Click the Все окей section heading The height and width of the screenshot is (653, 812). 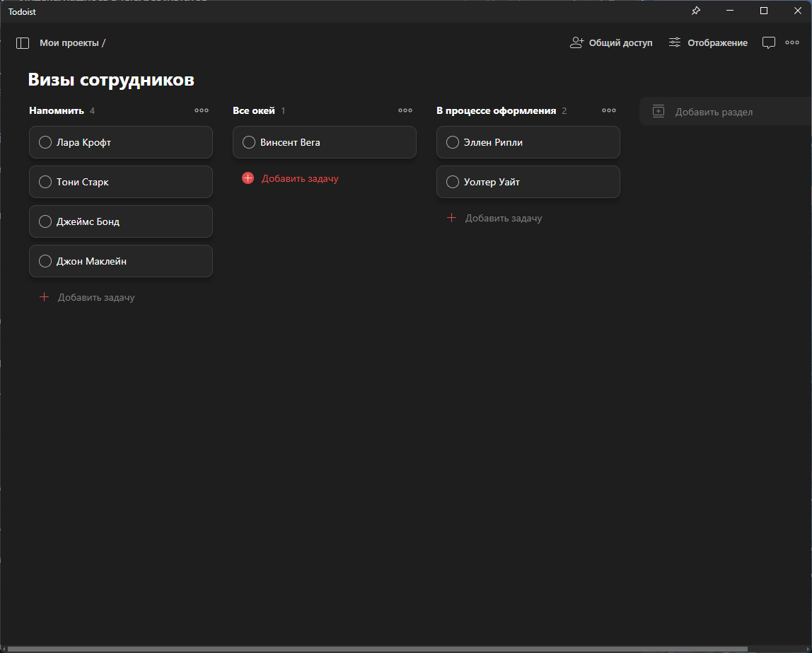(x=254, y=110)
